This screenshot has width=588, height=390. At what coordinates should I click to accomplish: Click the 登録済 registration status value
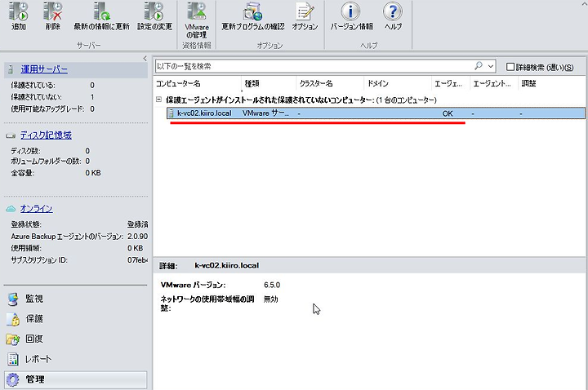click(138, 224)
